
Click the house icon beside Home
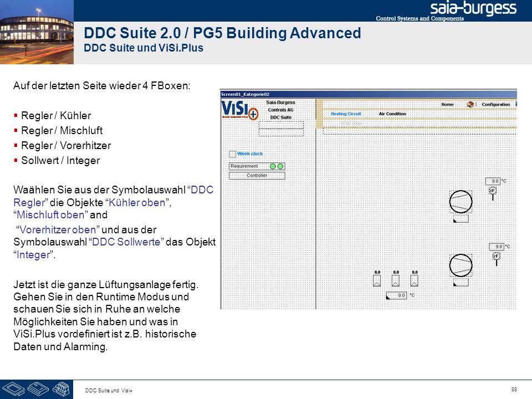pos(470,105)
